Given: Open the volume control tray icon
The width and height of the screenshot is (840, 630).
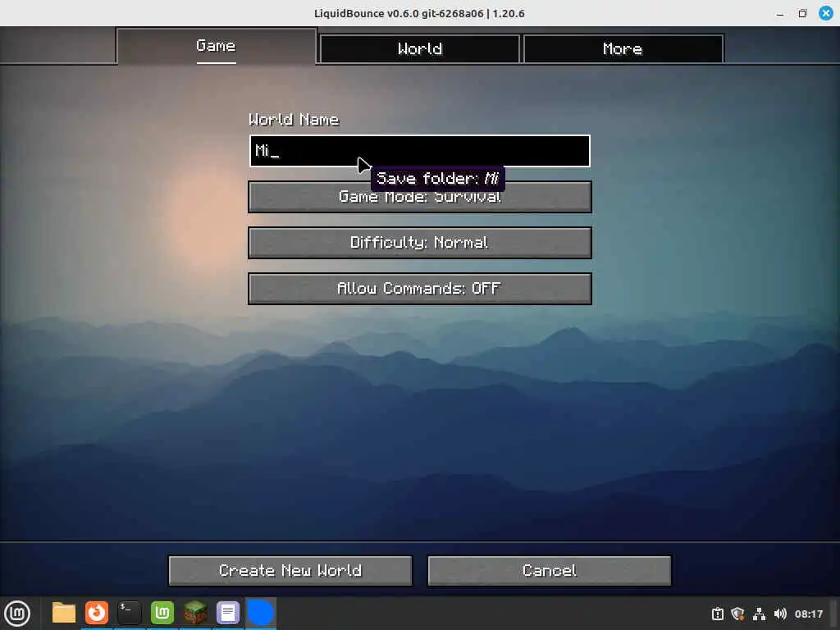Looking at the screenshot, I should point(780,614).
